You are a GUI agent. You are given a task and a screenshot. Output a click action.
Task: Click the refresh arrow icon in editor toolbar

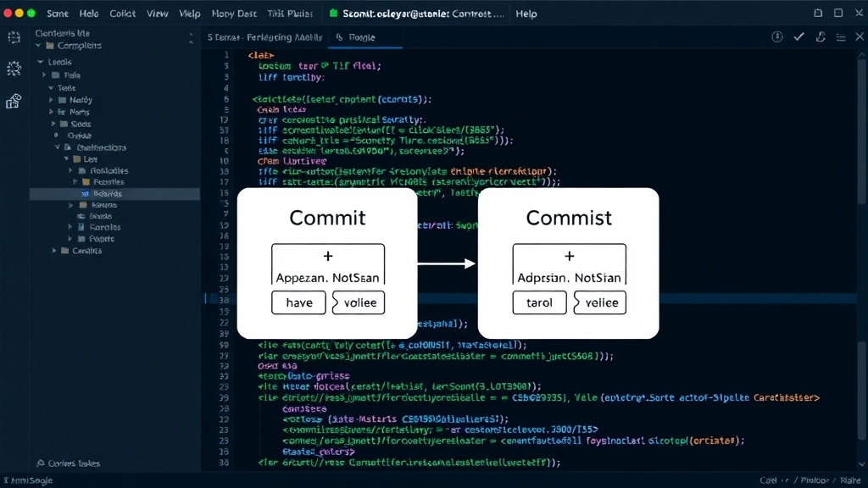tap(821, 37)
